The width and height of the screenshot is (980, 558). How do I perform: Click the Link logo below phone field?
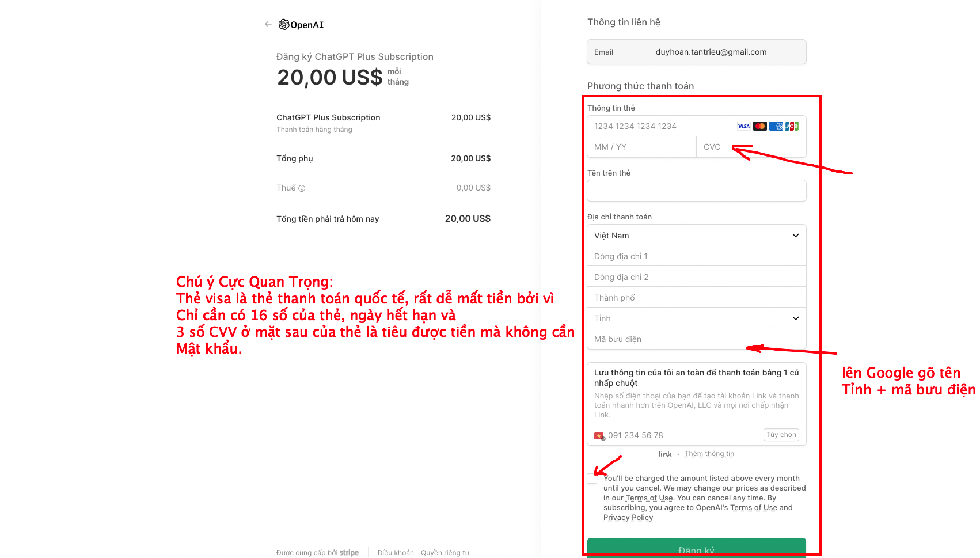tap(665, 454)
